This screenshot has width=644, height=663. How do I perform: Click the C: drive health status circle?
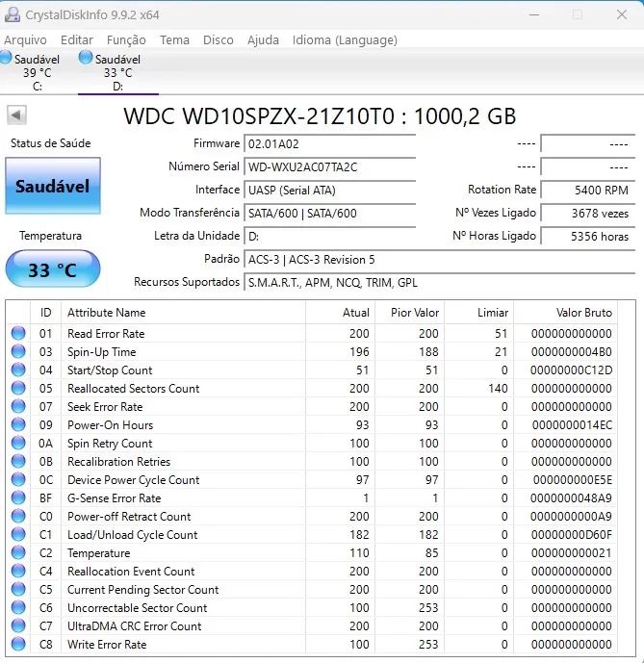(6, 57)
